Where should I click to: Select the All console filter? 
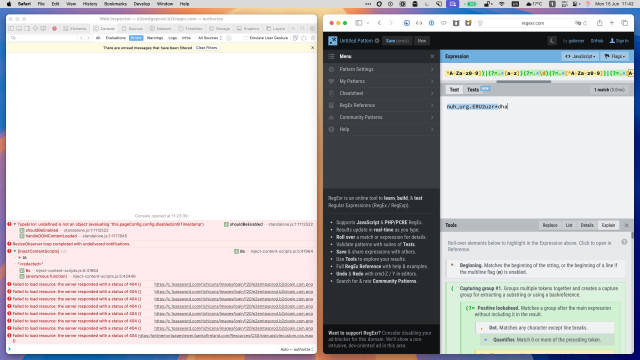pyautogui.click(x=98, y=38)
